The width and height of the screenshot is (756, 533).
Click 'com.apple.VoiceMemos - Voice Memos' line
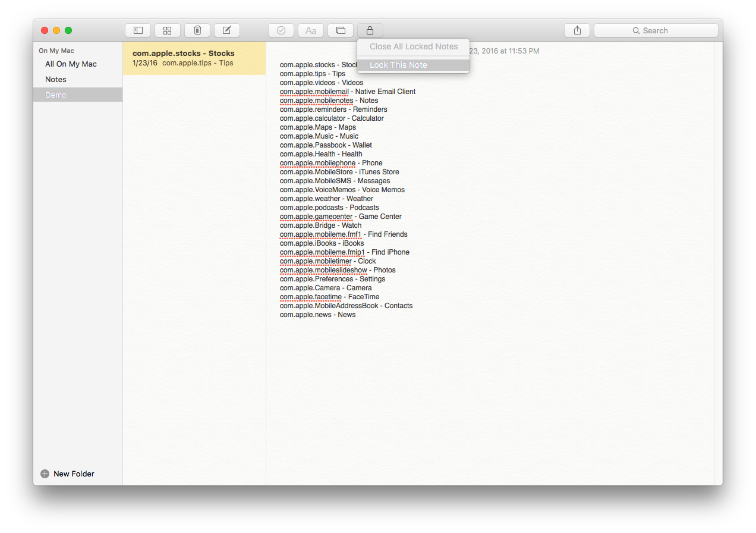pos(342,190)
